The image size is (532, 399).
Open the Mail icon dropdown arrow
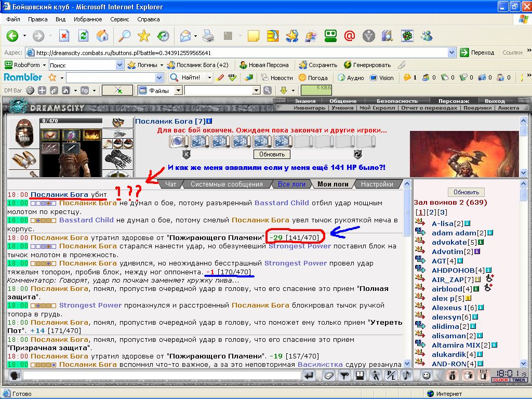(x=195, y=36)
